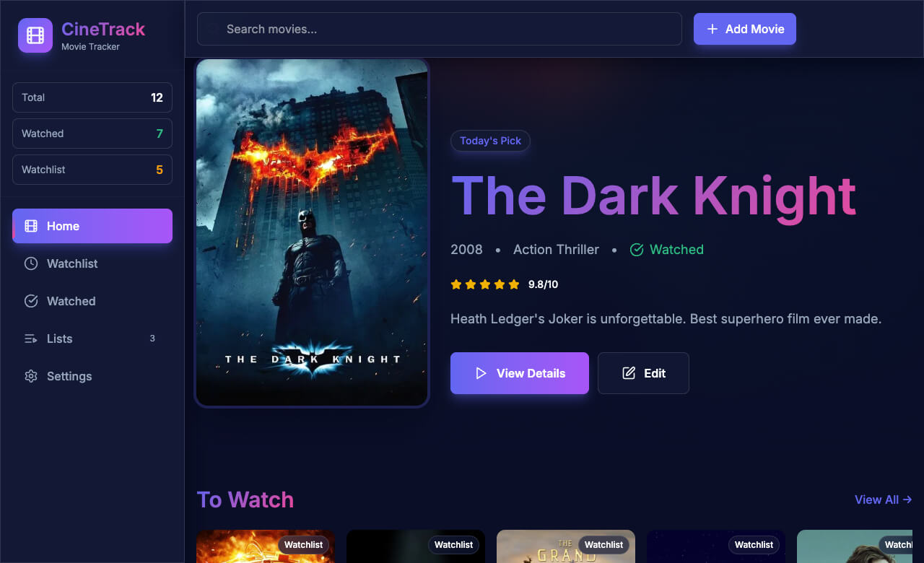Open Watchlist via the clock icon
The height and width of the screenshot is (563, 924).
32,263
